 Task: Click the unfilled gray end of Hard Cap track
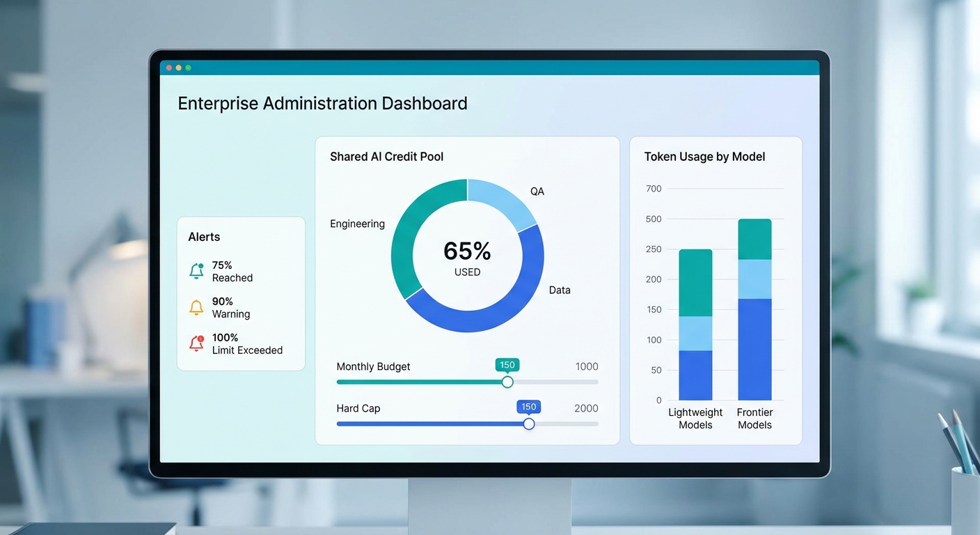point(567,424)
